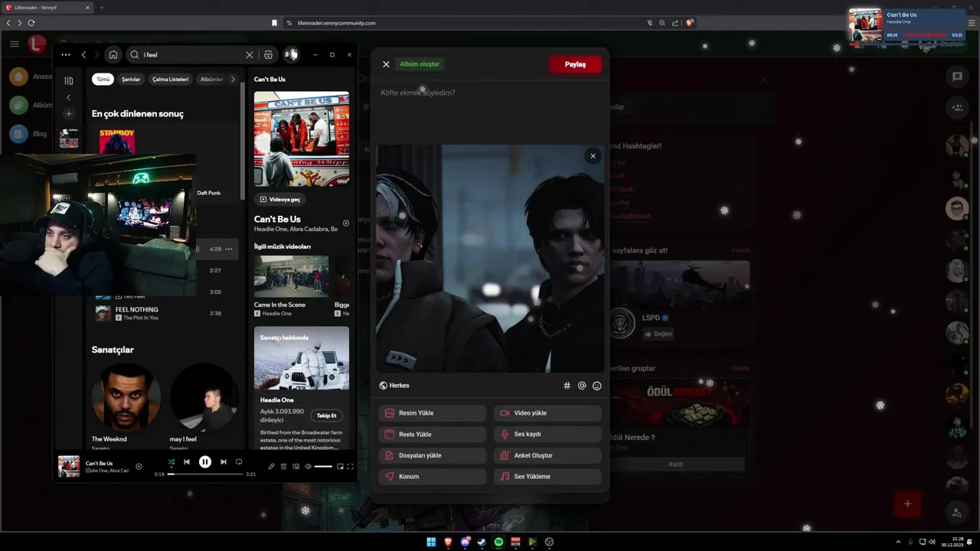Screen dimensions: 980x551
Task: Enter Spotify full screen mode
Action: tap(351, 466)
